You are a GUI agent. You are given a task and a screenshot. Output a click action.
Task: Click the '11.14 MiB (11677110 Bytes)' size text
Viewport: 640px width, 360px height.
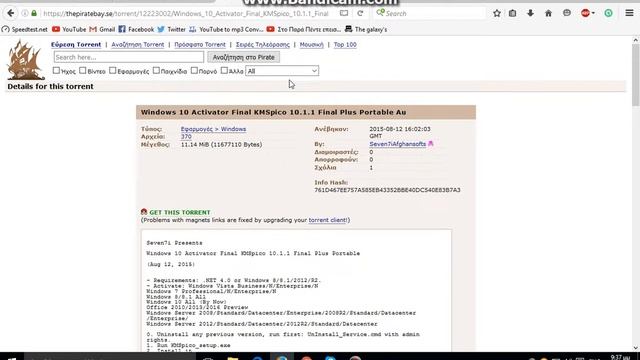coord(222,144)
